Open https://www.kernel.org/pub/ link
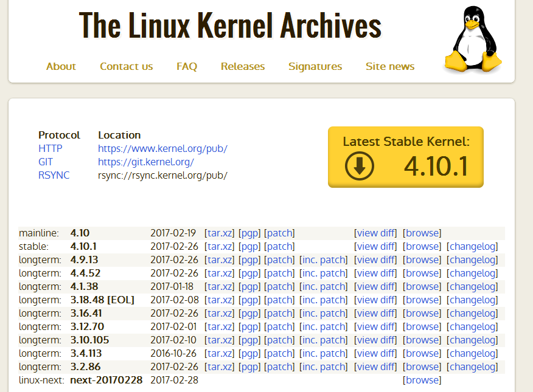The image size is (533, 392). pos(162,149)
